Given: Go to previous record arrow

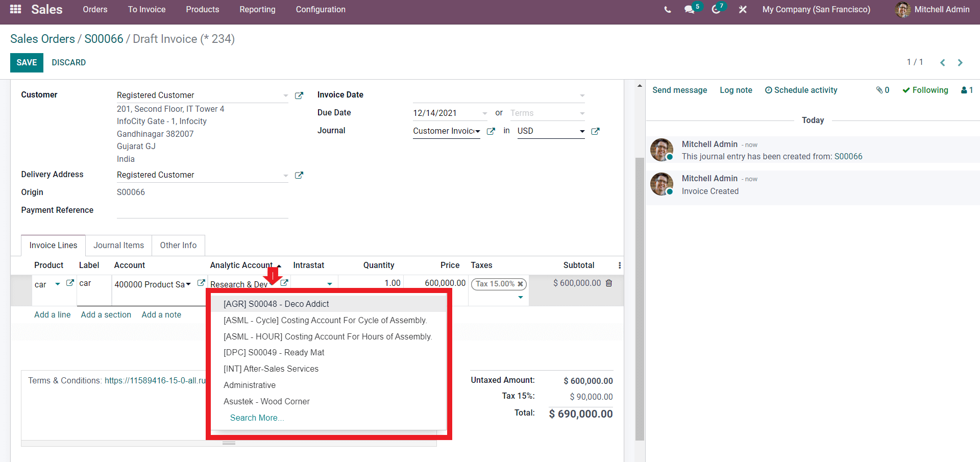Looking at the screenshot, I should click(943, 62).
